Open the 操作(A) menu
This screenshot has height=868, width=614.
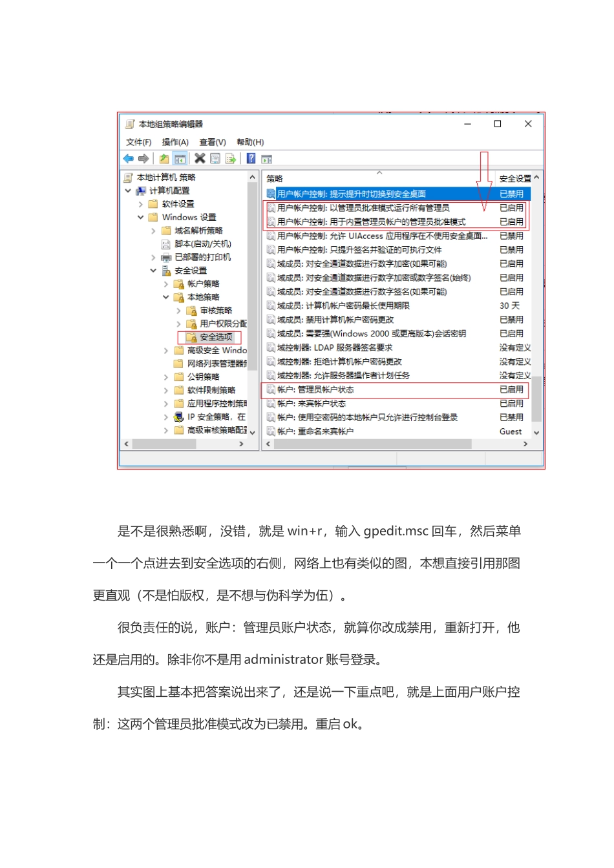click(175, 142)
